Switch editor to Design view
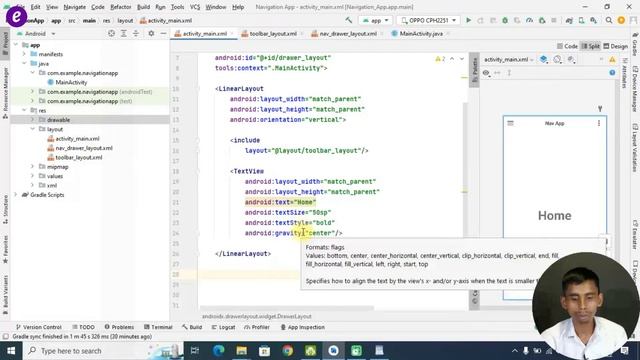 pyautogui.click(x=616, y=46)
